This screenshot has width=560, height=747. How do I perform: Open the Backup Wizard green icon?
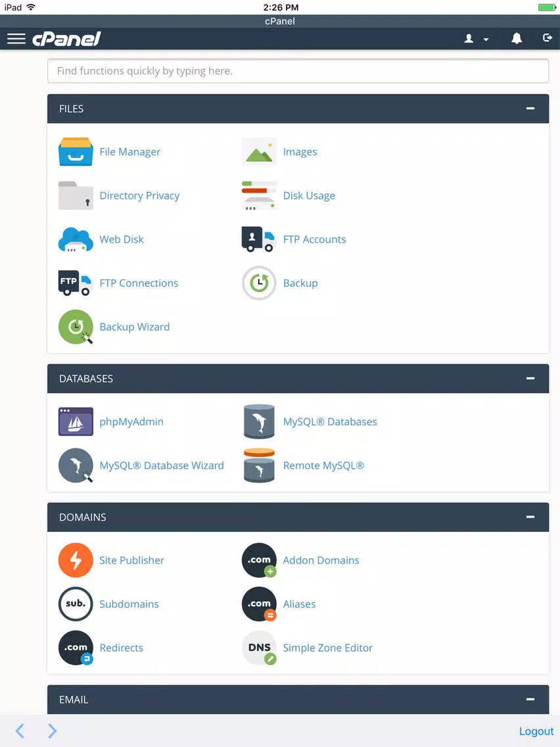pos(76,327)
